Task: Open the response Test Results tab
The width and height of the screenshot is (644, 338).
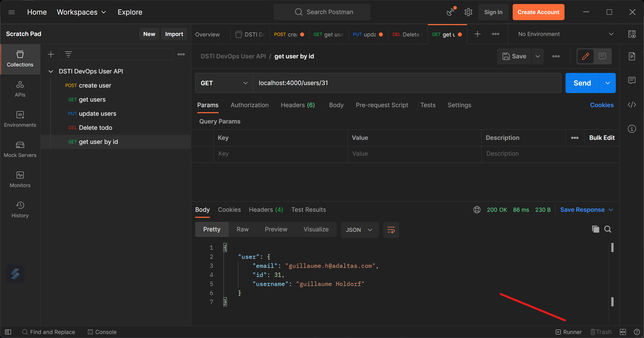Action: tap(309, 210)
